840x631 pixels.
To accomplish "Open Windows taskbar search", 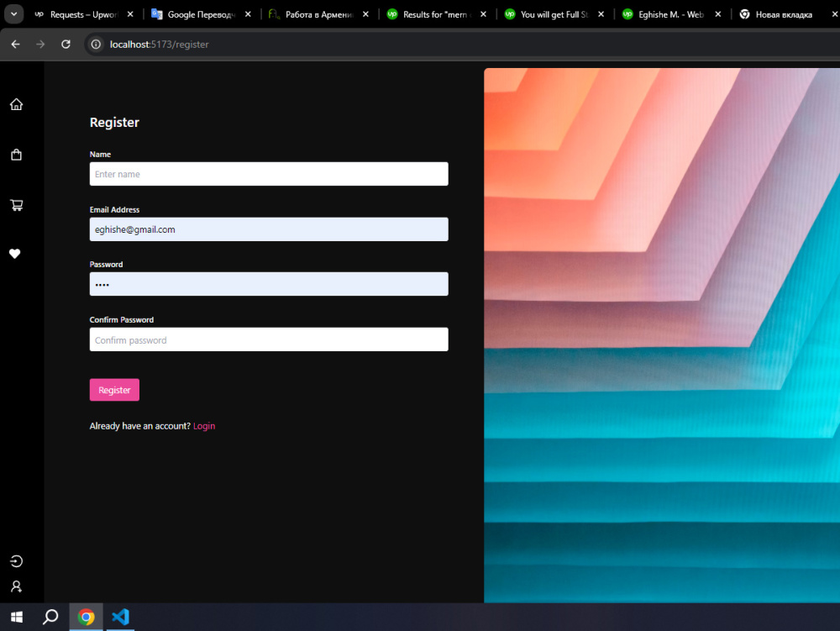I will [50, 617].
